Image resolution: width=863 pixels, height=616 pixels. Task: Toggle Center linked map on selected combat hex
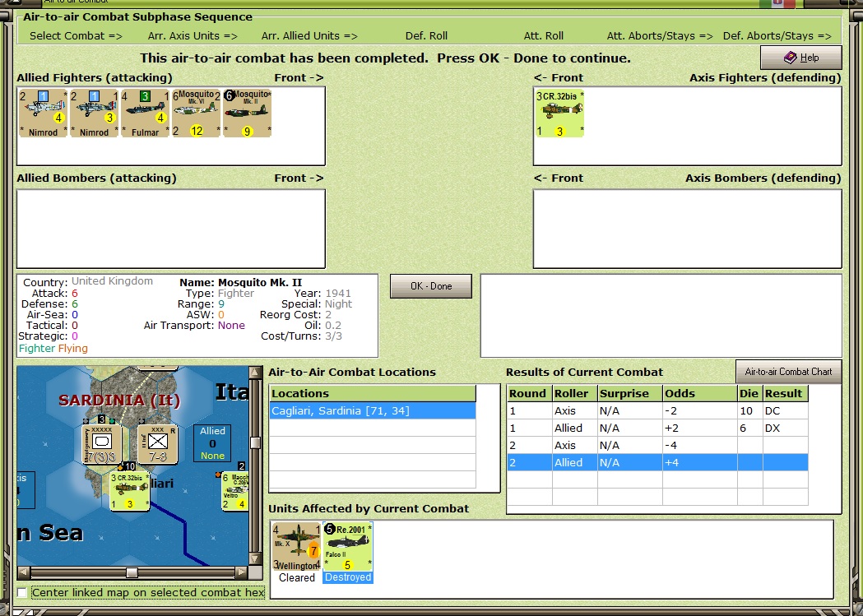click(22, 593)
